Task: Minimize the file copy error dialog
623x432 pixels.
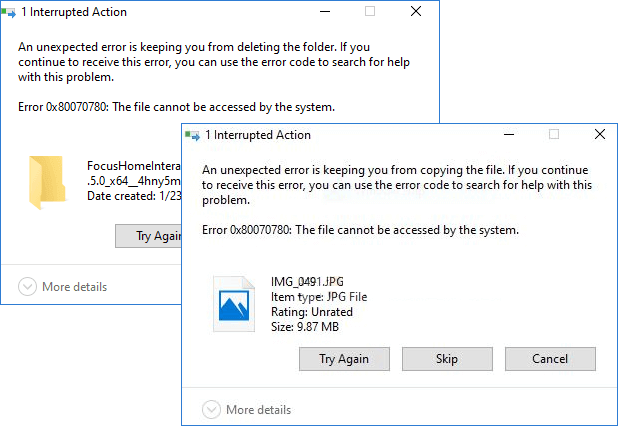Action: tap(506, 135)
